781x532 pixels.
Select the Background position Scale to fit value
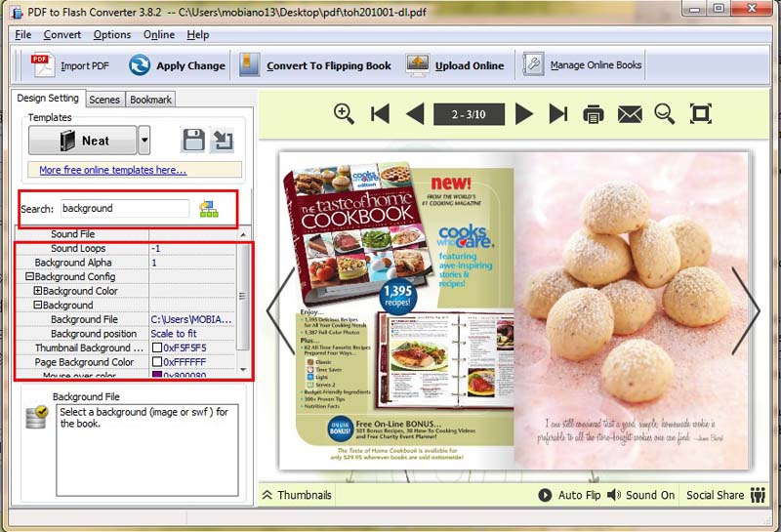[x=191, y=333]
